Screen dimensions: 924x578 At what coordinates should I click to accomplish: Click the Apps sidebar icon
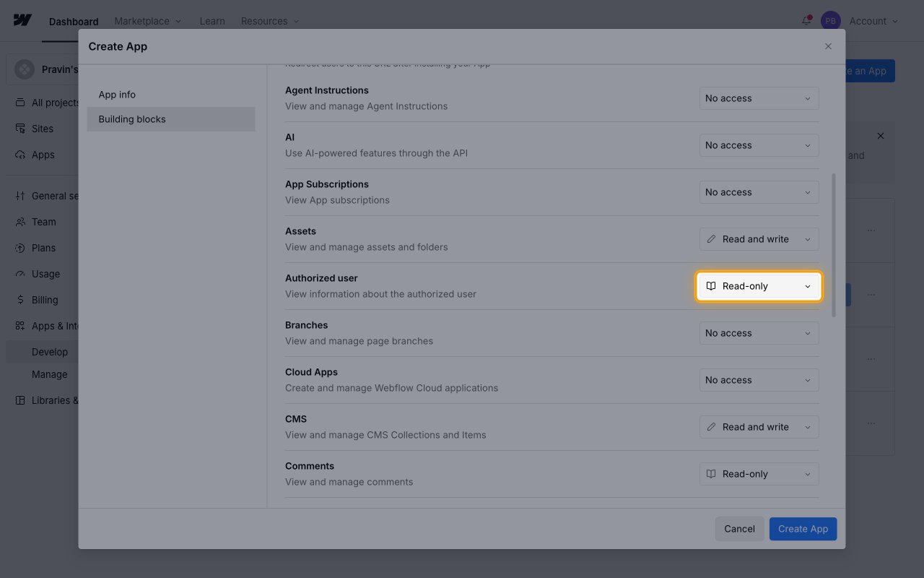(x=20, y=155)
